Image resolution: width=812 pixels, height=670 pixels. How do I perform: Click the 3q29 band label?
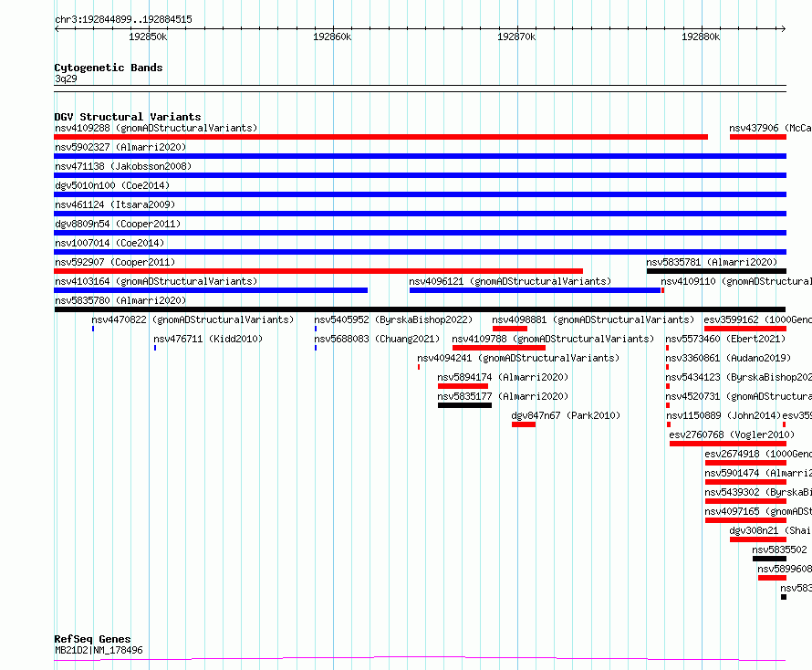click(66, 79)
